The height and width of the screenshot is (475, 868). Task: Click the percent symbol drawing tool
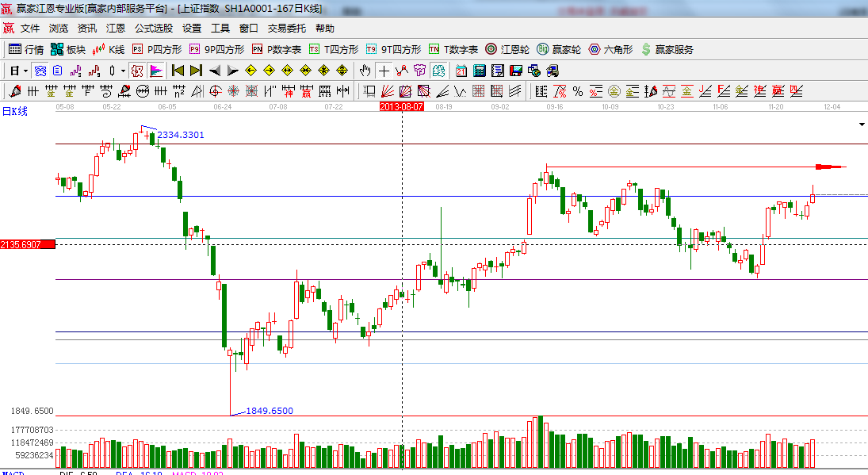(578, 91)
